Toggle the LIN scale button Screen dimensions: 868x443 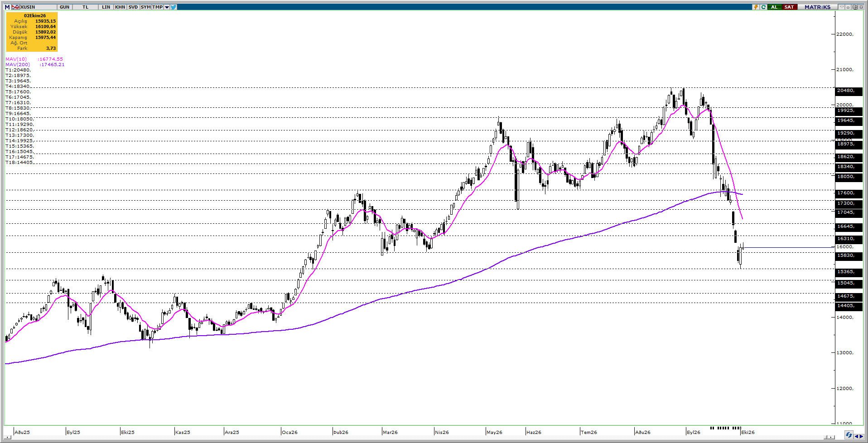(x=106, y=7)
